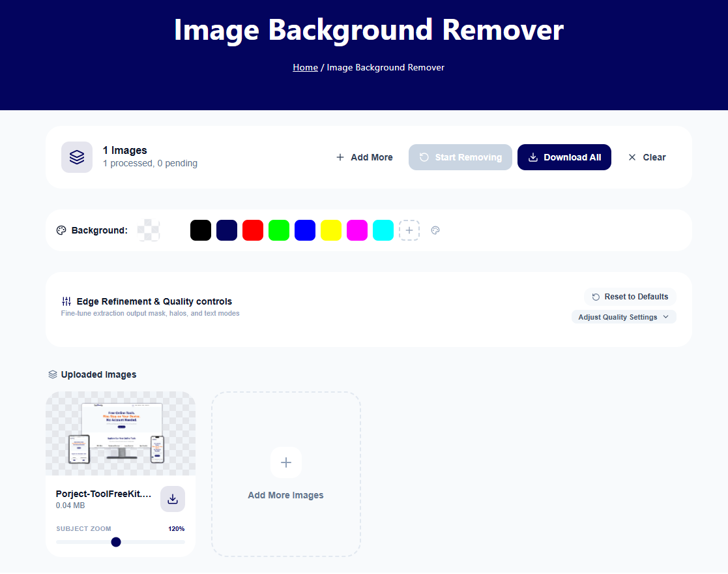This screenshot has width=728, height=574.
Task: Set background to yellow swatch
Action: point(331,230)
